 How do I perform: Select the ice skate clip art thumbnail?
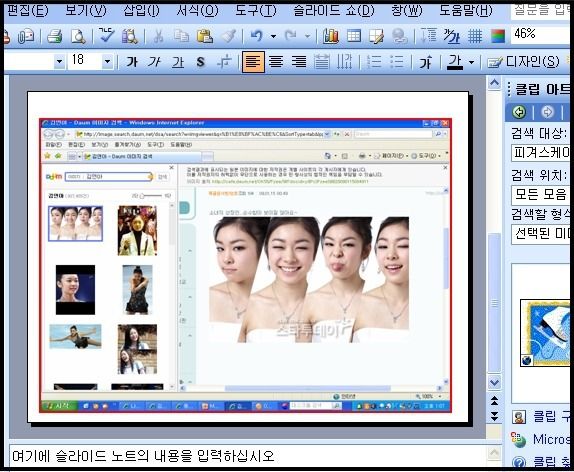coord(545,332)
